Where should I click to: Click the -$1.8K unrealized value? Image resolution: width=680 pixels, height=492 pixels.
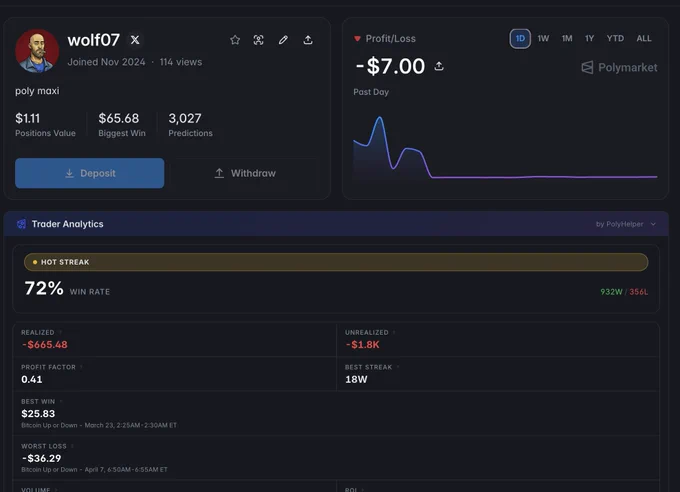point(363,345)
